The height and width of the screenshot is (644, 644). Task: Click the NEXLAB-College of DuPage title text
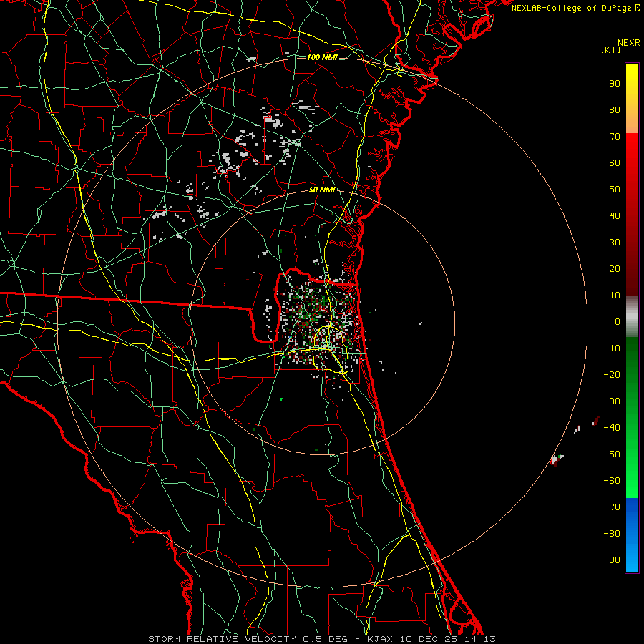571,8
